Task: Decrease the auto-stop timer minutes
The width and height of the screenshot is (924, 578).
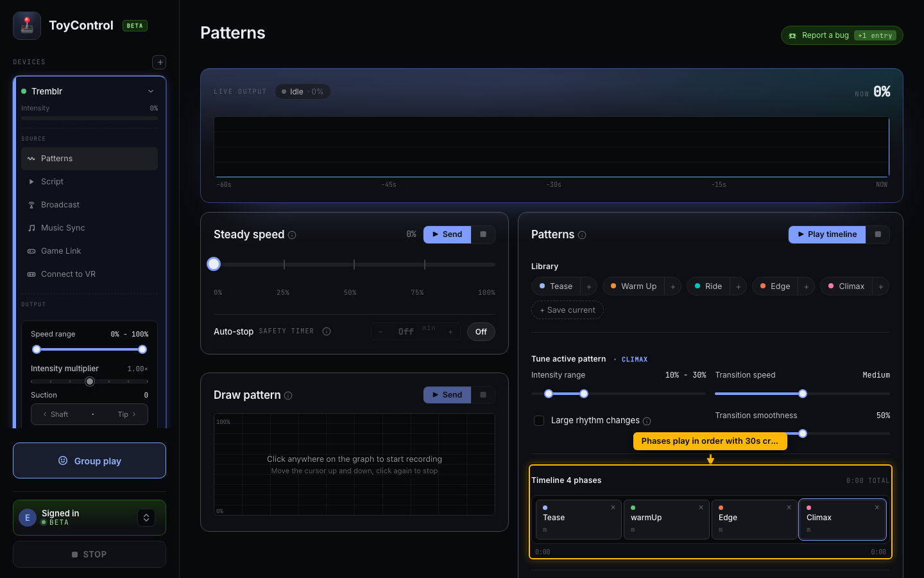Action: click(x=381, y=331)
